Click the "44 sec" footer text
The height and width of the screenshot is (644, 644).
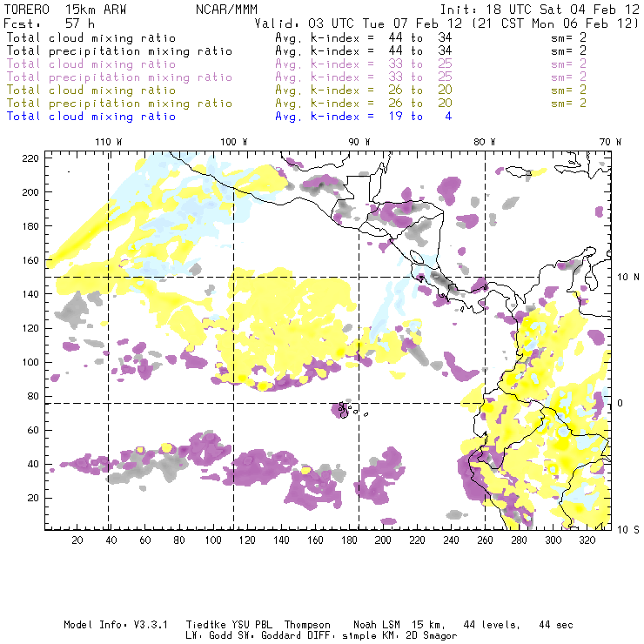556,625
